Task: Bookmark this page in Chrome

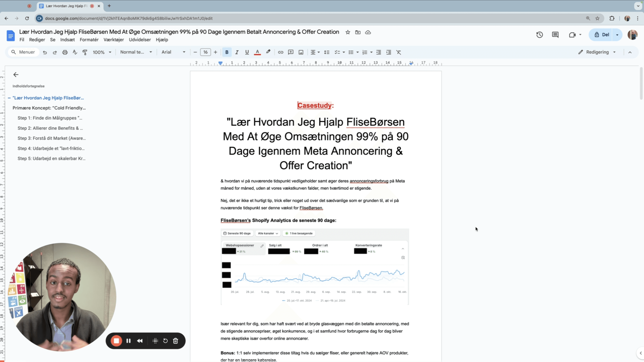Action: [598, 19]
